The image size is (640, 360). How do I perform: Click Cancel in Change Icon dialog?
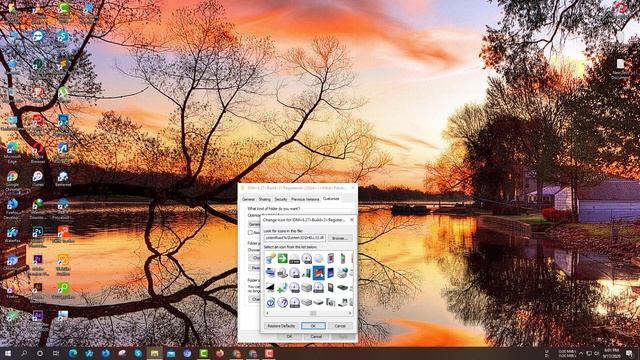(340, 326)
